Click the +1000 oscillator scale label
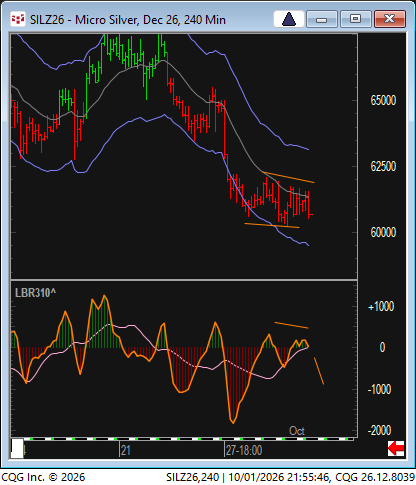 381,306
